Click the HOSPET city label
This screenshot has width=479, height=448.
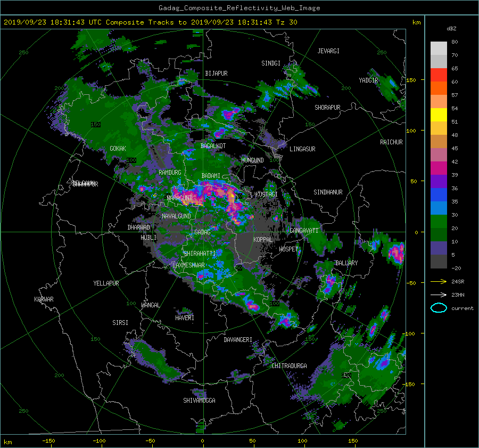(288, 249)
